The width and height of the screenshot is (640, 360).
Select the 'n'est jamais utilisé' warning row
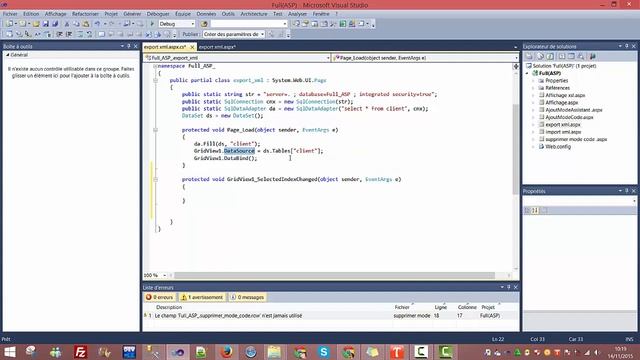click(331, 316)
